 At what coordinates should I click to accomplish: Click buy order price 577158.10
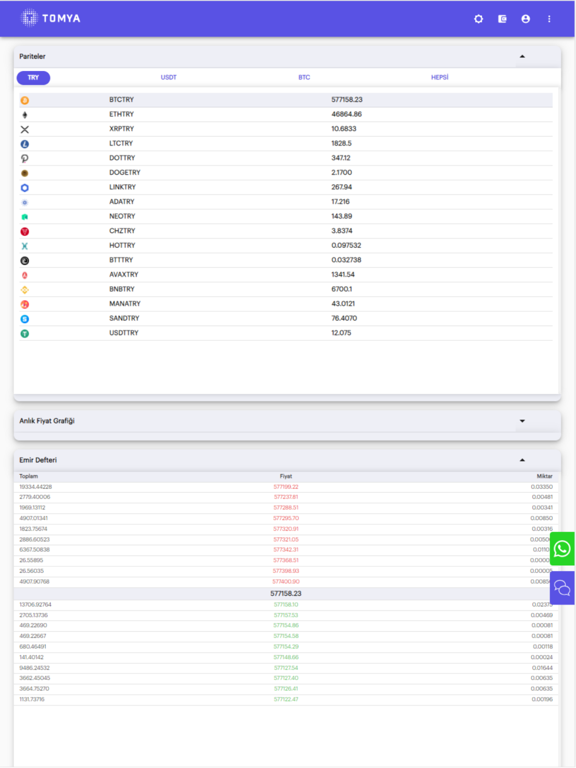[286, 605]
